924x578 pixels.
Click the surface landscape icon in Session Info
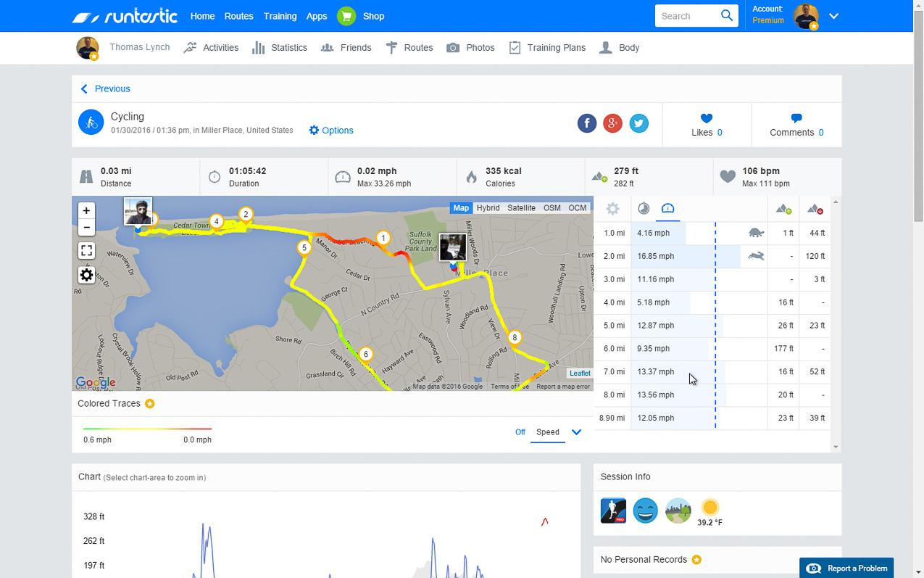click(678, 511)
